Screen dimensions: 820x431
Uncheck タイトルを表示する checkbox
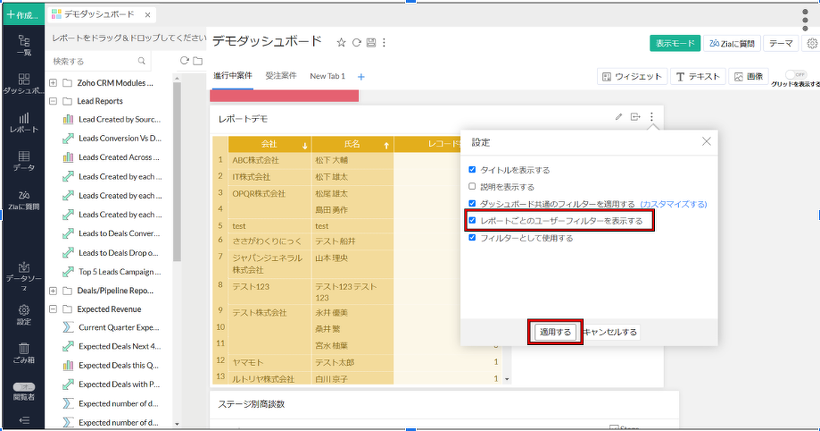(x=473, y=170)
